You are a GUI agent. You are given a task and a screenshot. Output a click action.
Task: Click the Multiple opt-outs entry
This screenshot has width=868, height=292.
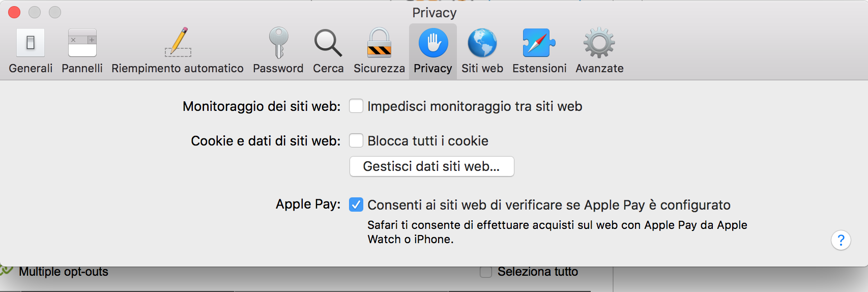64,272
